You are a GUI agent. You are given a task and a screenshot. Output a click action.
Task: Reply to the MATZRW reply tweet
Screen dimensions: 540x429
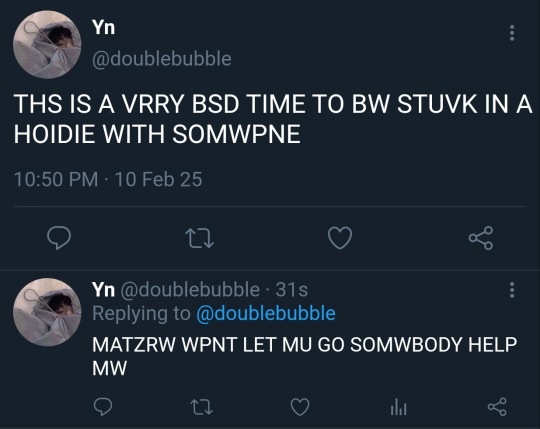tap(103, 407)
